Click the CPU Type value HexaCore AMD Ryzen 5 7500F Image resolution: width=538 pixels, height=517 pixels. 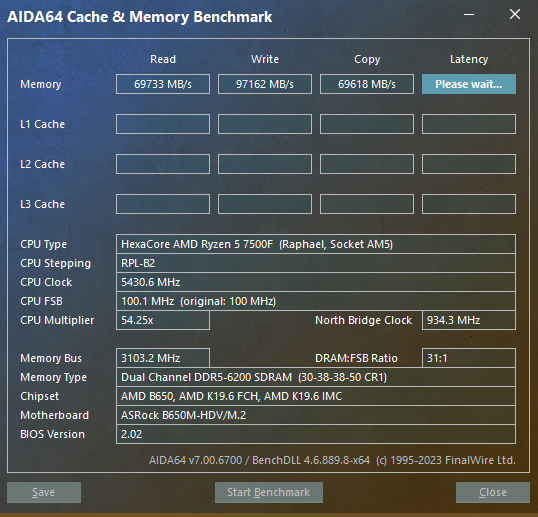316,244
